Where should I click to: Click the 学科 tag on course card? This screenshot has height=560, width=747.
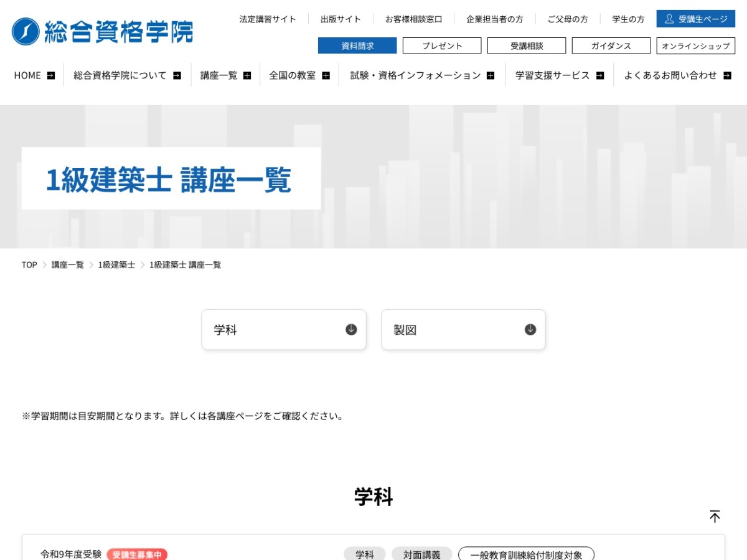(365, 554)
